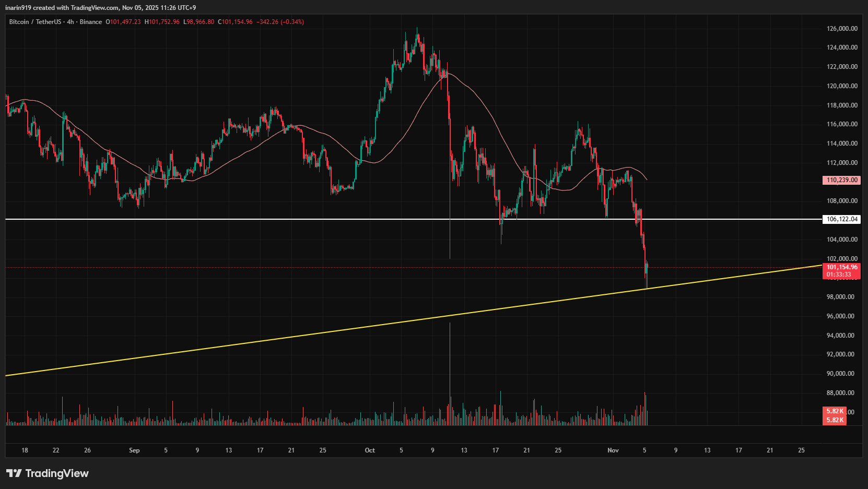Viewport: 868px width, 489px height.
Task: Click the TradingView wordmark at bottom left
Action: point(57,473)
